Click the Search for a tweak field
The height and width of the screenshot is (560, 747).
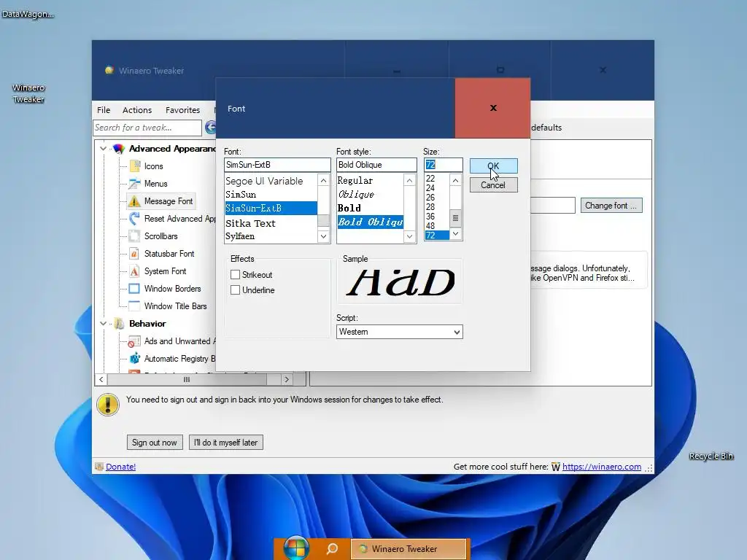pos(147,128)
